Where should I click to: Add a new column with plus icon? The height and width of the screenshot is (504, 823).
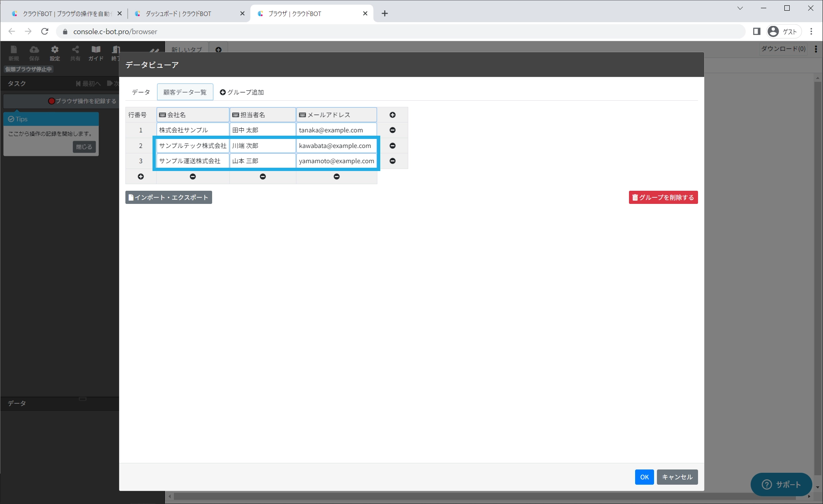392,115
